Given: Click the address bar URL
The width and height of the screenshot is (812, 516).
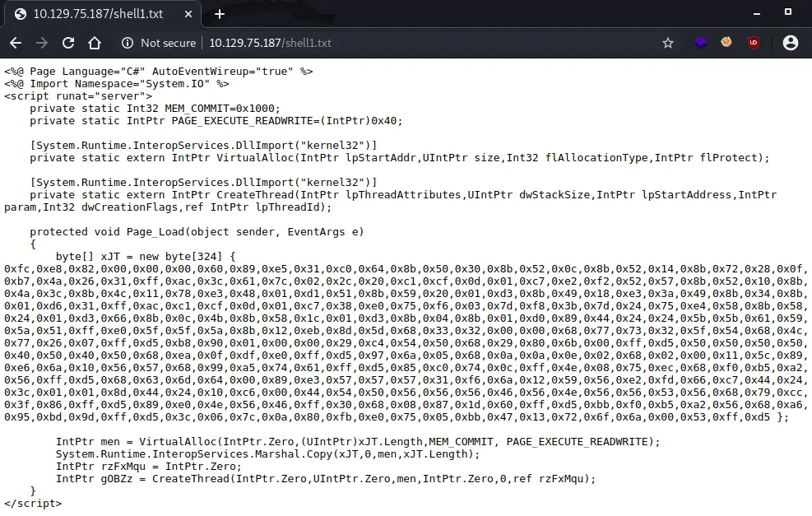Looking at the screenshot, I should tap(271, 43).
